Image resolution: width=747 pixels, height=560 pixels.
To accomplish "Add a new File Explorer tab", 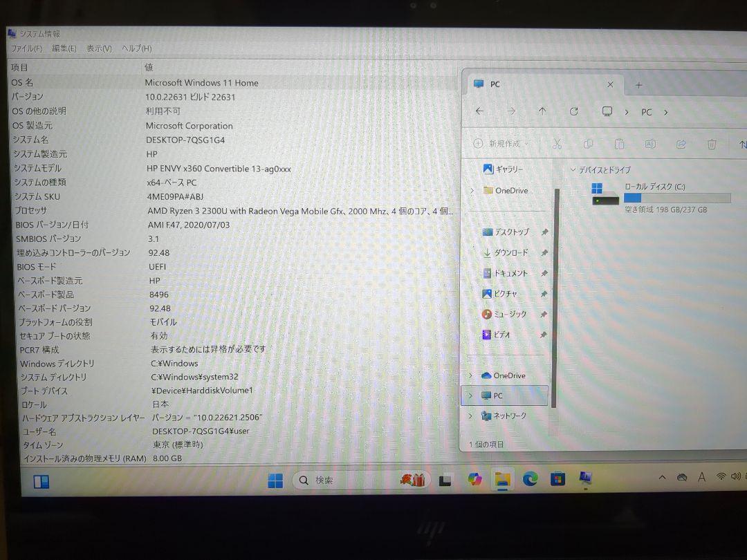I will coord(639,85).
